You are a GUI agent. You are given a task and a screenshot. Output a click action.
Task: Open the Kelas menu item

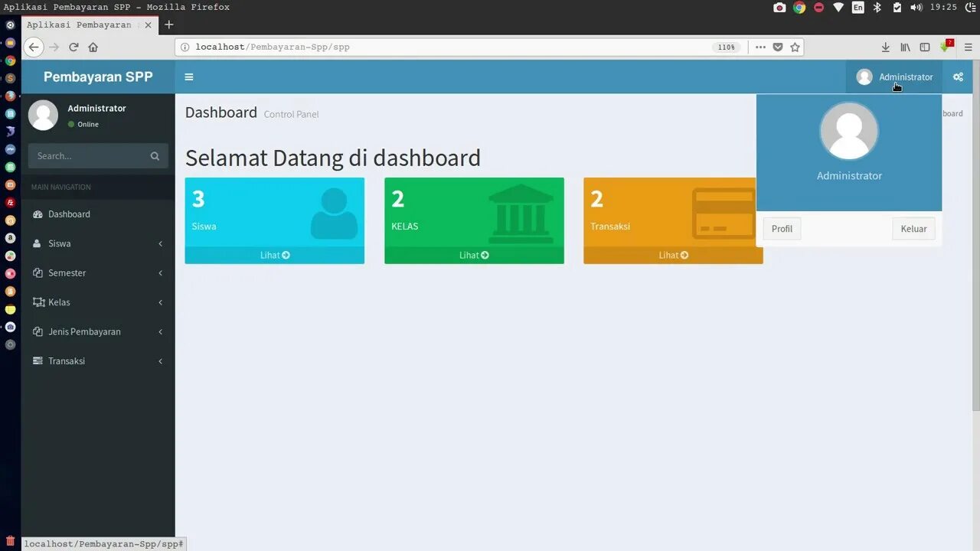click(98, 302)
